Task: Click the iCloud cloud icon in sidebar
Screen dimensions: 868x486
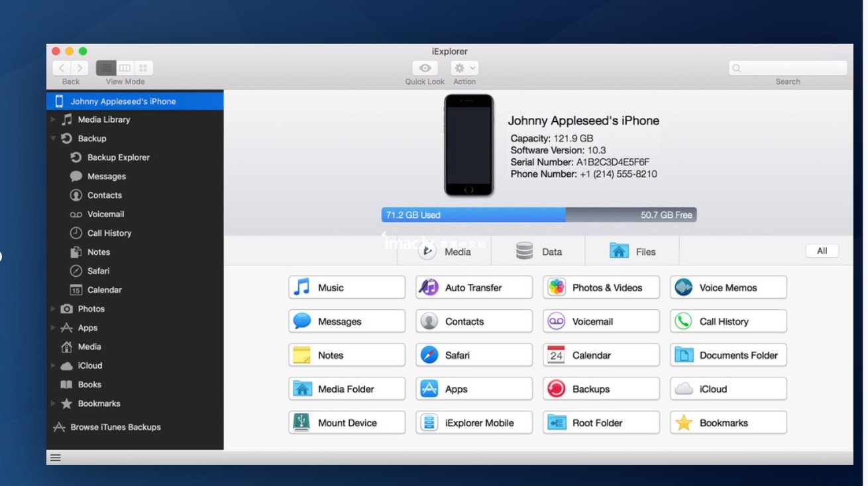Action: tap(67, 366)
